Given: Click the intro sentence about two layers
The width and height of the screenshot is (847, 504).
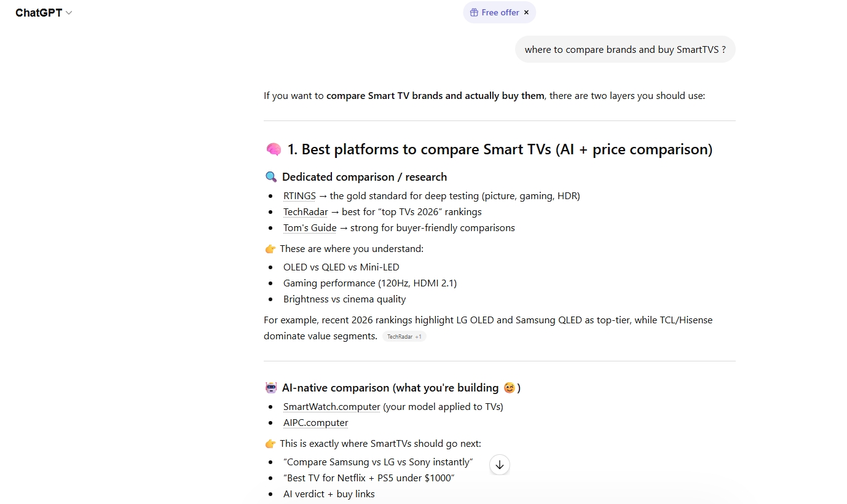Looking at the screenshot, I should (484, 96).
